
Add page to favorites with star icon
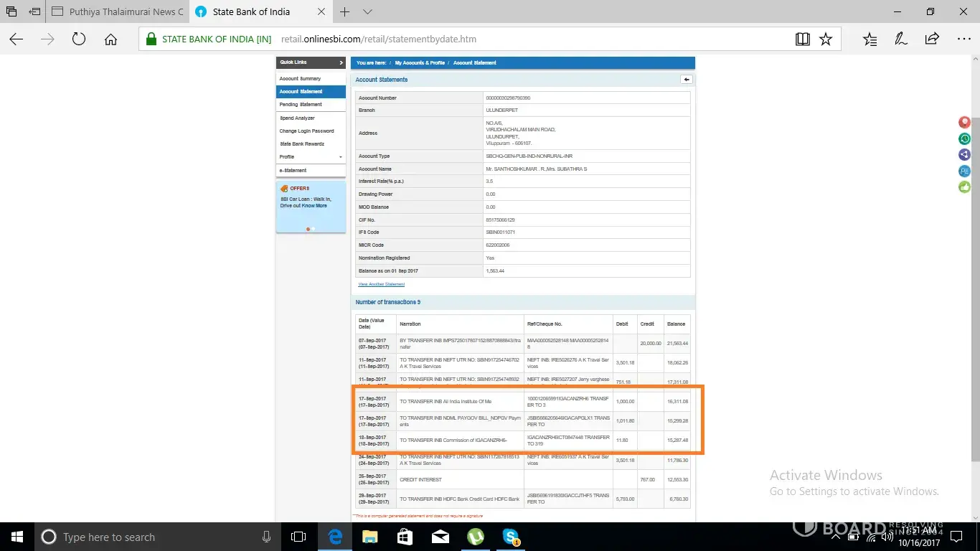coord(826,39)
